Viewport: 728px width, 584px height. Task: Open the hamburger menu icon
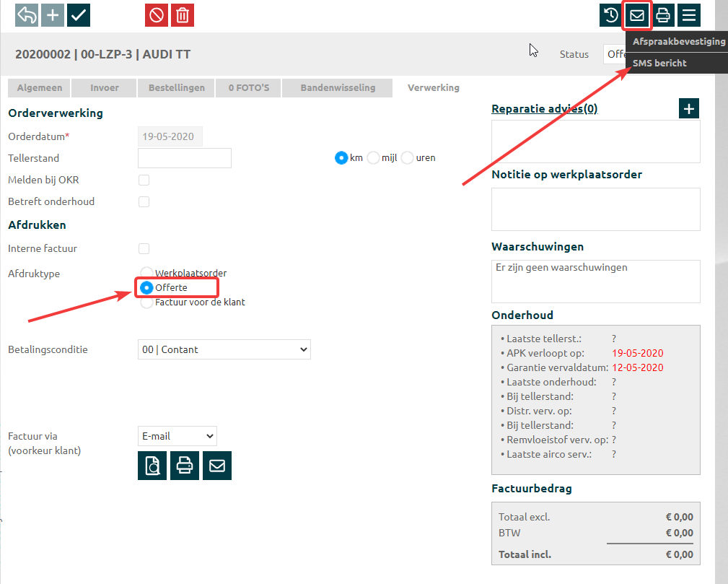[689, 15]
